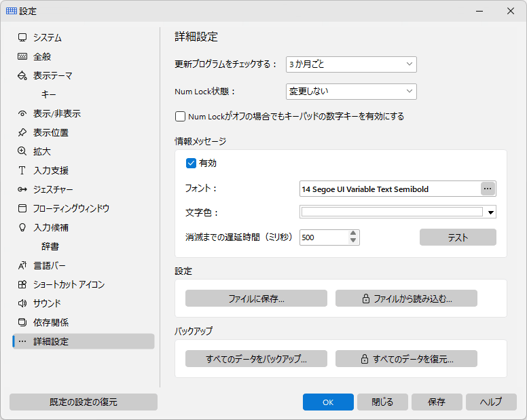Open help with the ヘルプ button
Image resolution: width=527 pixels, height=420 pixels.
point(491,402)
